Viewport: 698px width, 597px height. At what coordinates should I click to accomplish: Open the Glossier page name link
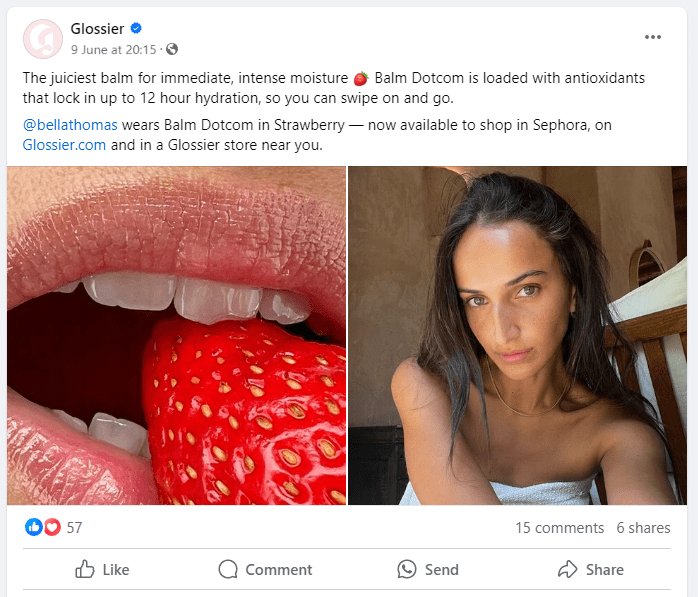tap(98, 29)
